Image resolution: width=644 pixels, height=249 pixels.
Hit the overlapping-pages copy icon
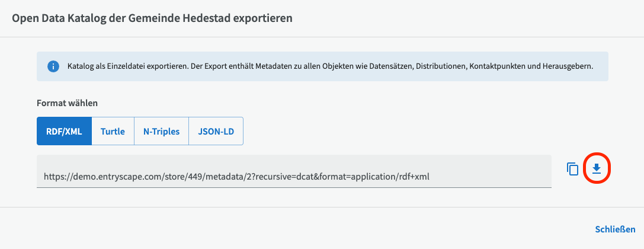[572, 169]
